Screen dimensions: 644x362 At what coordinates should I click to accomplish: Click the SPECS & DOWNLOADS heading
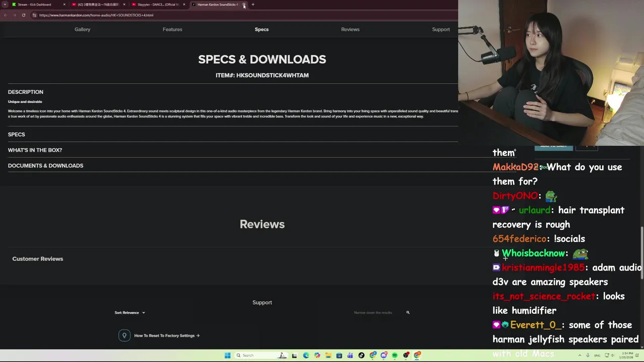[x=262, y=59]
